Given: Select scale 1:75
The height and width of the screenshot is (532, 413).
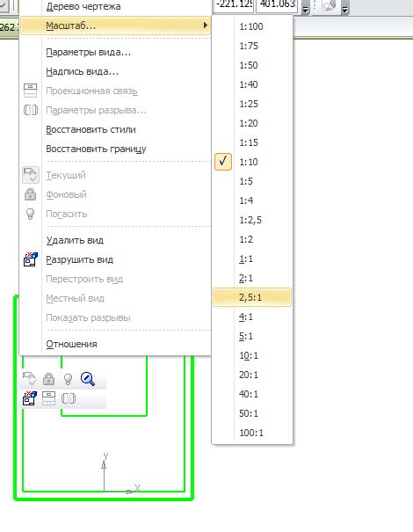Looking at the screenshot, I should pyautogui.click(x=252, y=46).
